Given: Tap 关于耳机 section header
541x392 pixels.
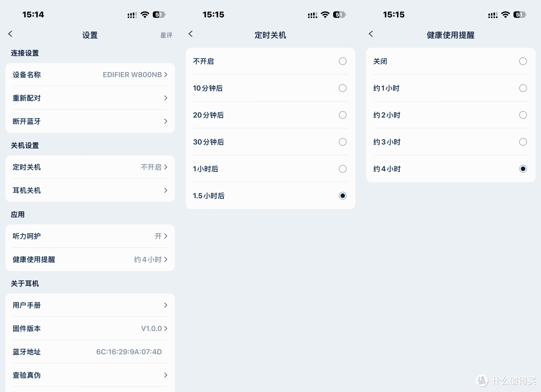Looking at the screenshot, I should tap(25, 284).
